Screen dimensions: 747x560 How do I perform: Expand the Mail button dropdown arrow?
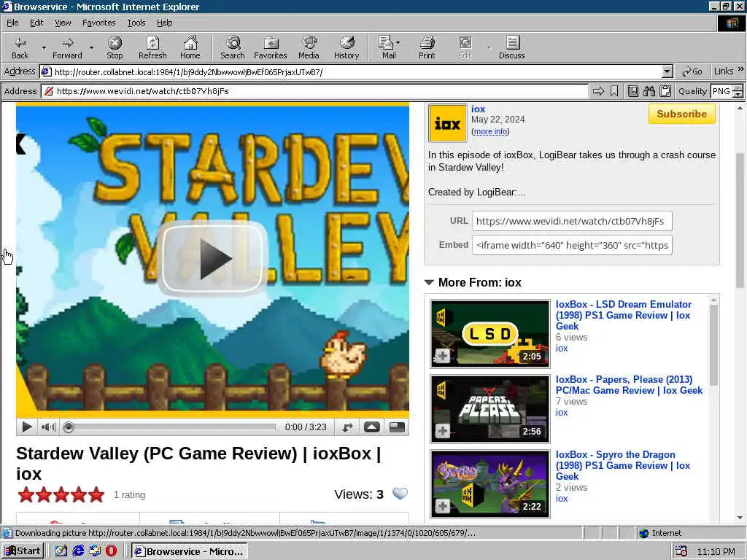pos(398,43)
